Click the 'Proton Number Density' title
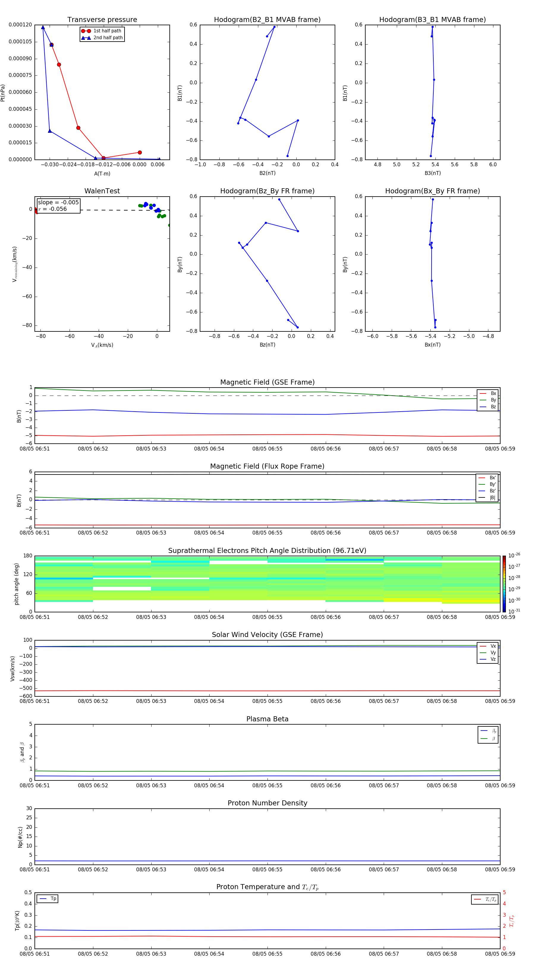The height and width of the screenshot is (980, 535). point(267,803)
